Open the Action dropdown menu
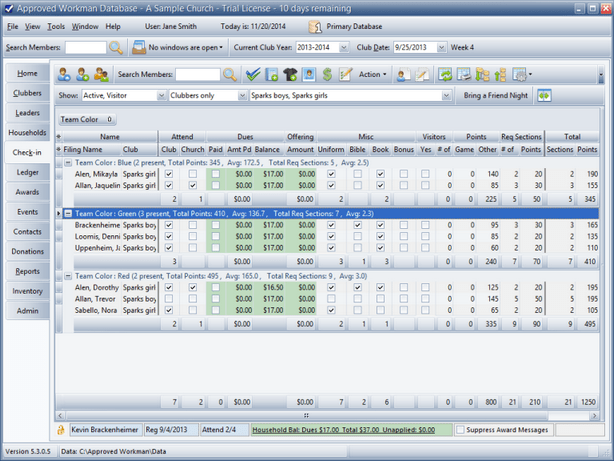This screenshot has height=461, width=614. pyautogui.click(x=372, y=74)
